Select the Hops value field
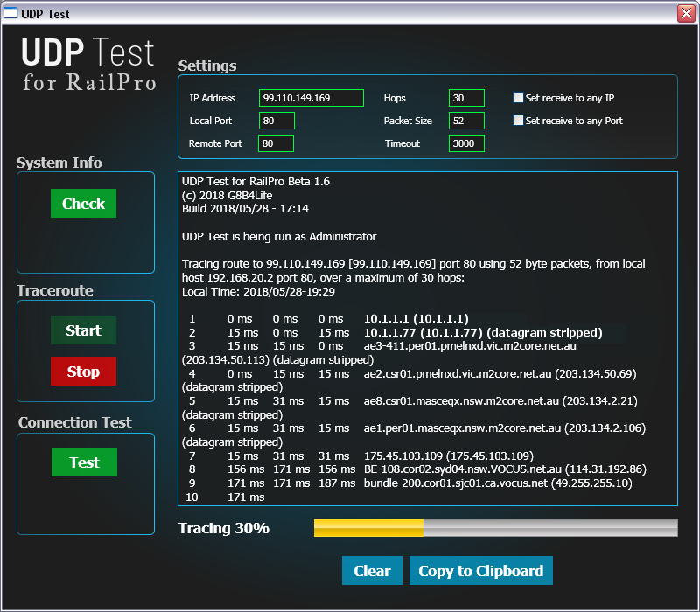The width and height of the screenshot is (700, 612). (x=466, y=98)
